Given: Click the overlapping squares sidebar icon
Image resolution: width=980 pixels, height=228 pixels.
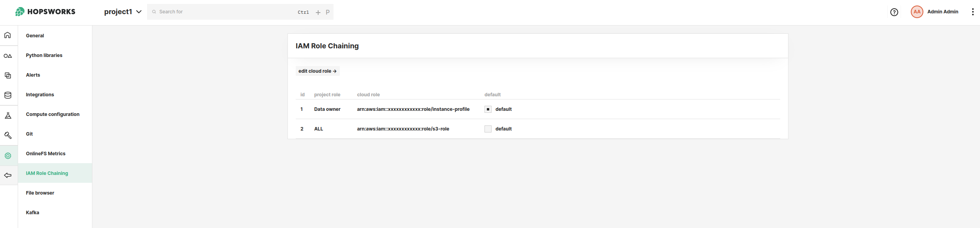Looking at the screenshot, I should click(7, 75).
